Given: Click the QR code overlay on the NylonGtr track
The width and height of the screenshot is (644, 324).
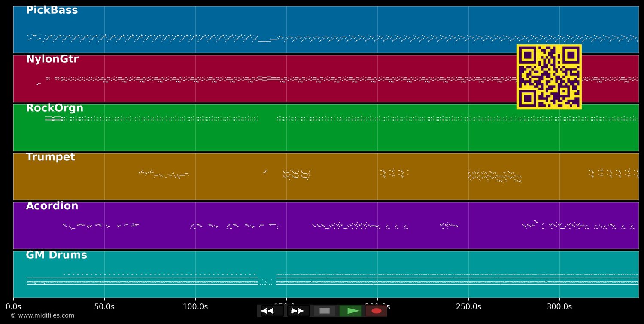Looking at the screenshot, I should pyautogui.click(x=549, y=77).
